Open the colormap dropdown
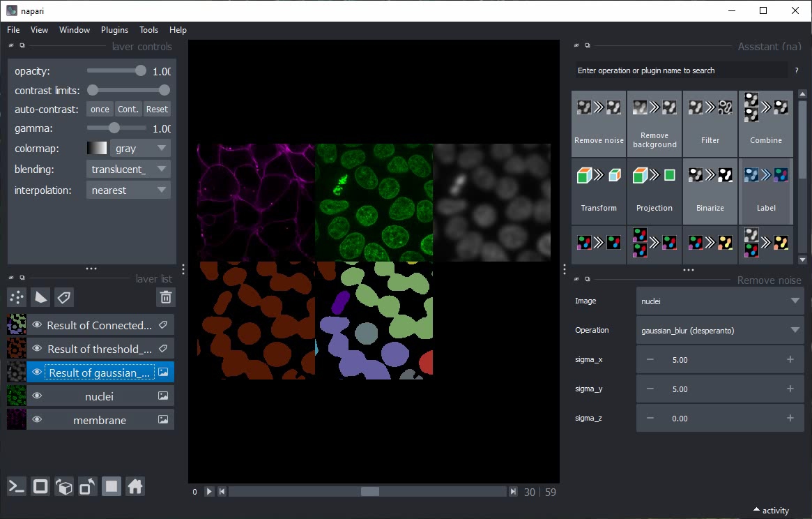This screenshot has width=812, height=519. 140,149
